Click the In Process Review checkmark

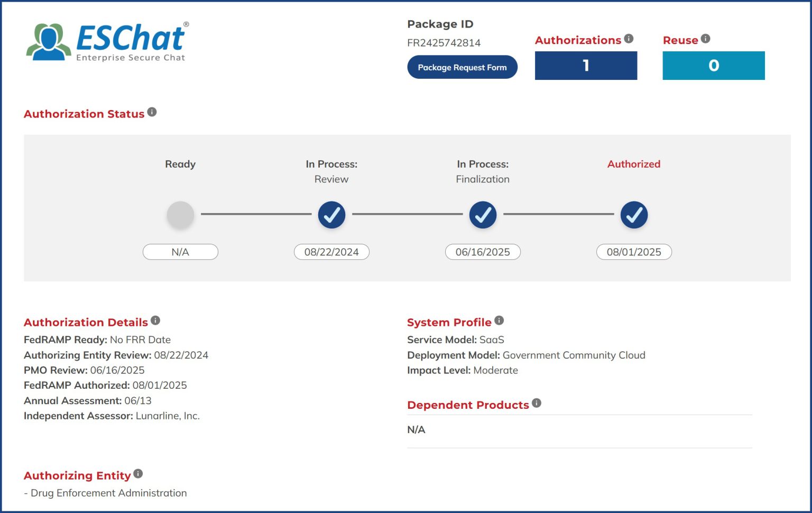click(331, 215)
